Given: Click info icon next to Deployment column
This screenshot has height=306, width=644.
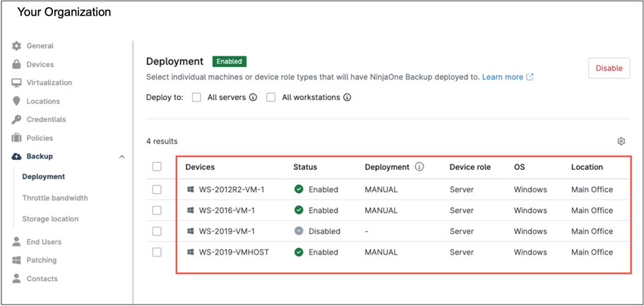Looking at the screenshot, I should click(419, 167).
